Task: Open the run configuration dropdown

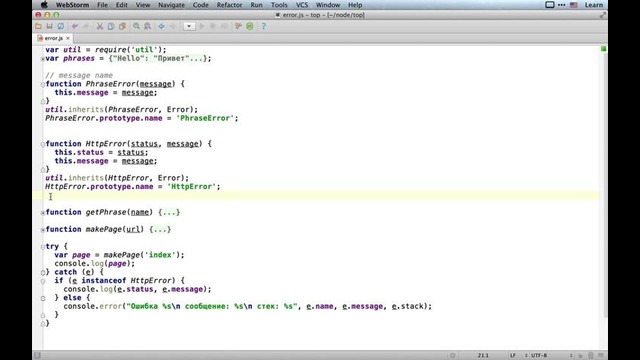Action: (189, 26)
